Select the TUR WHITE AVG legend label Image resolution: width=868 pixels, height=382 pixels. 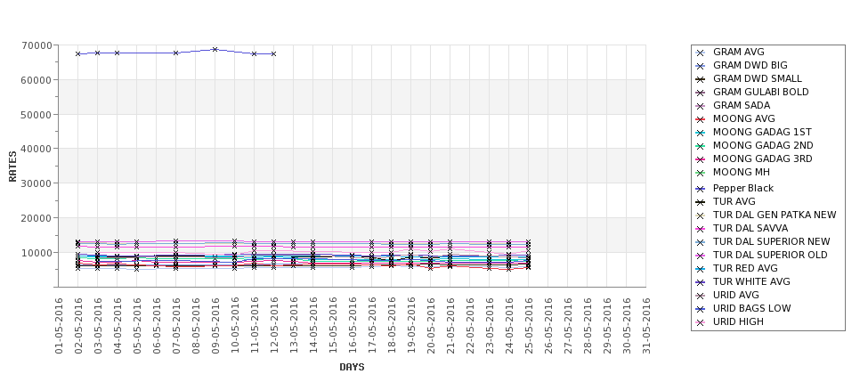751,281
